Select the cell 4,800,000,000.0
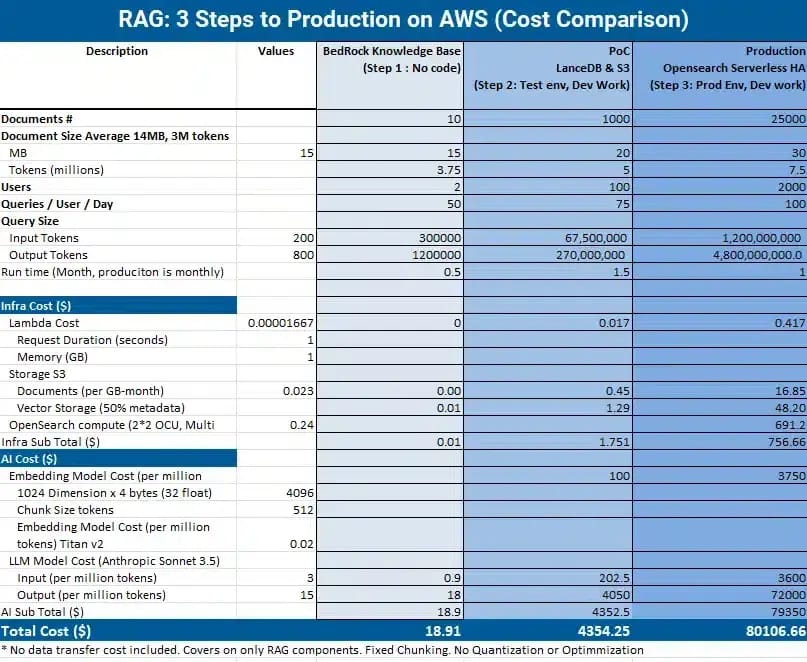The image size is (807, 662). click(757, 255)
